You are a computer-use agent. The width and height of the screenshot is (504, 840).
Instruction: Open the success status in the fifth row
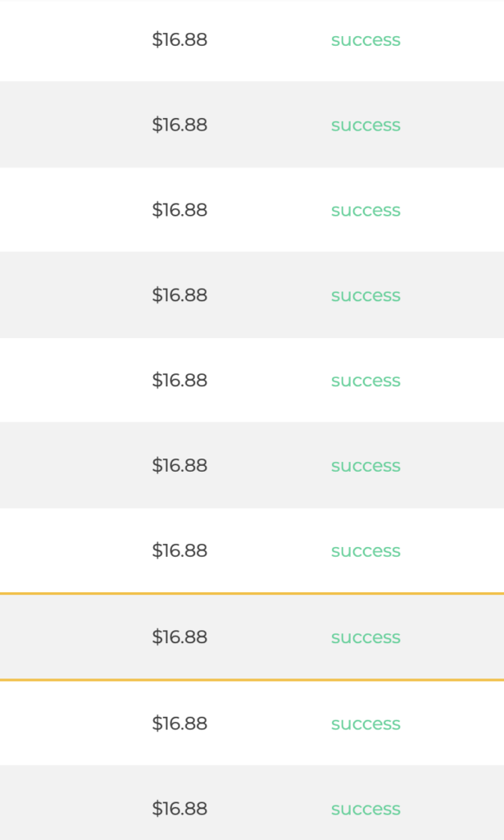366,381
